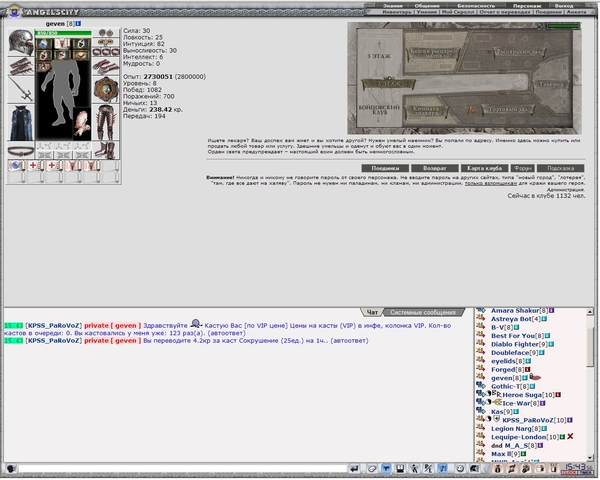Click private message icon left of Kas[9]

pyautogui.click(x=481, y=411)
